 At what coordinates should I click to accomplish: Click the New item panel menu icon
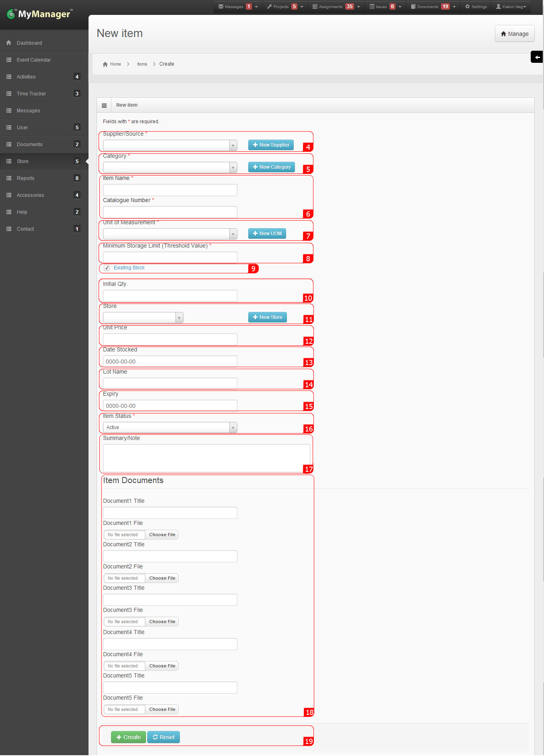coord(104,105)
